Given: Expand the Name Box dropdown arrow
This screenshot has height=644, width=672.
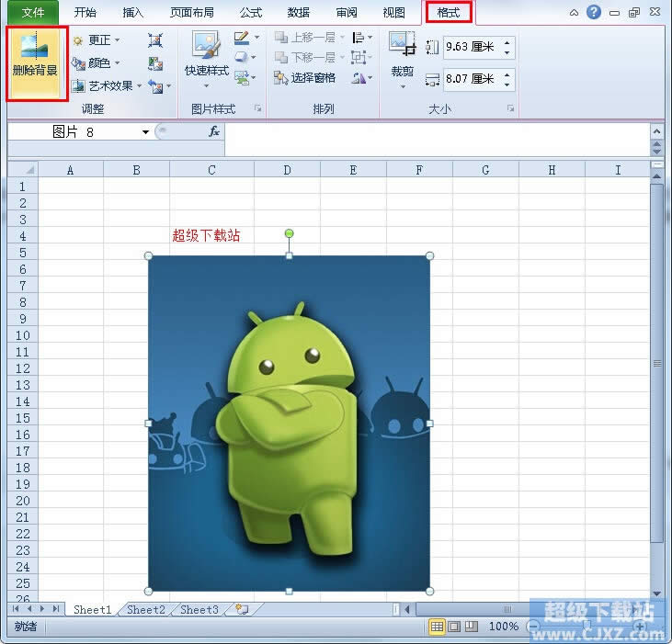Looking at the screenshot, I should point(145,132).
